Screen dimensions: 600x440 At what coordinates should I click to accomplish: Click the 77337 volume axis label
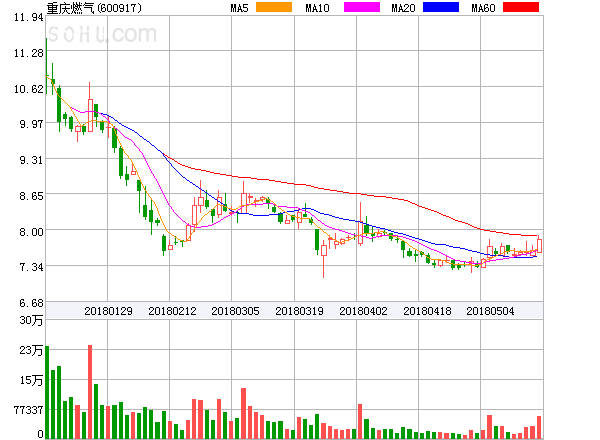(29, 410)
